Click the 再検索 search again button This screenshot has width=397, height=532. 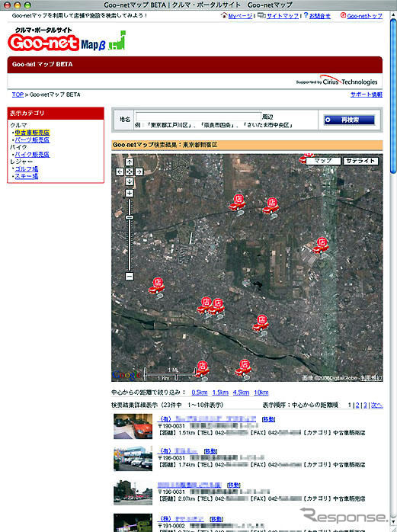click(x=350, y=120)
